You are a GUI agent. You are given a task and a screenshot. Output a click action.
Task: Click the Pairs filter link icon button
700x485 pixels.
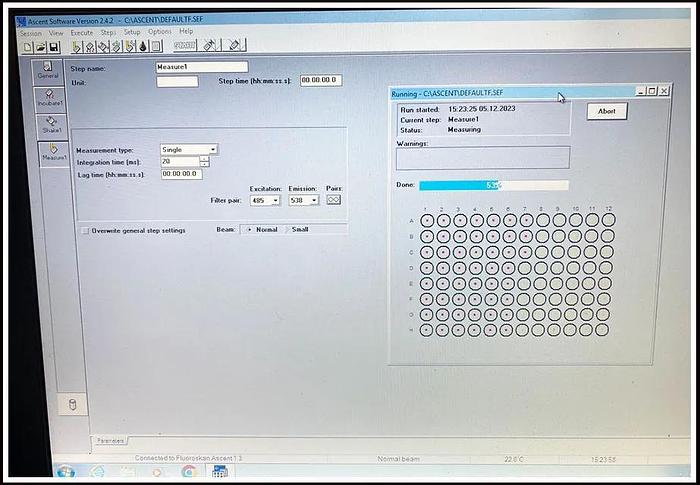(x=333, y=200)
